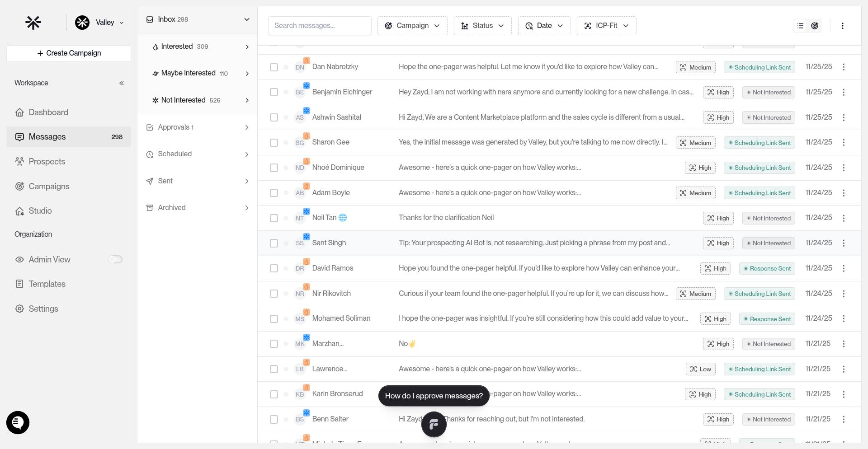Click 'How do I approve messages?' suggestion

coord(434,396)
